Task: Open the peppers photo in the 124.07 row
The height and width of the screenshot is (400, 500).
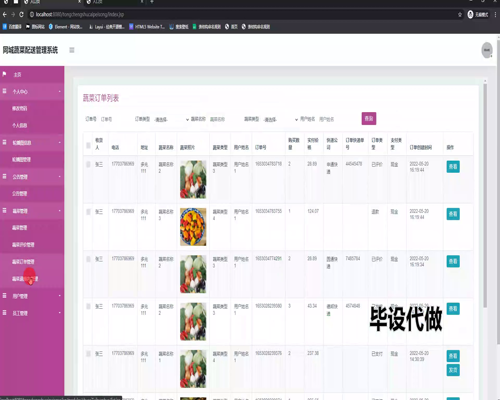Action: pos(193,227)
